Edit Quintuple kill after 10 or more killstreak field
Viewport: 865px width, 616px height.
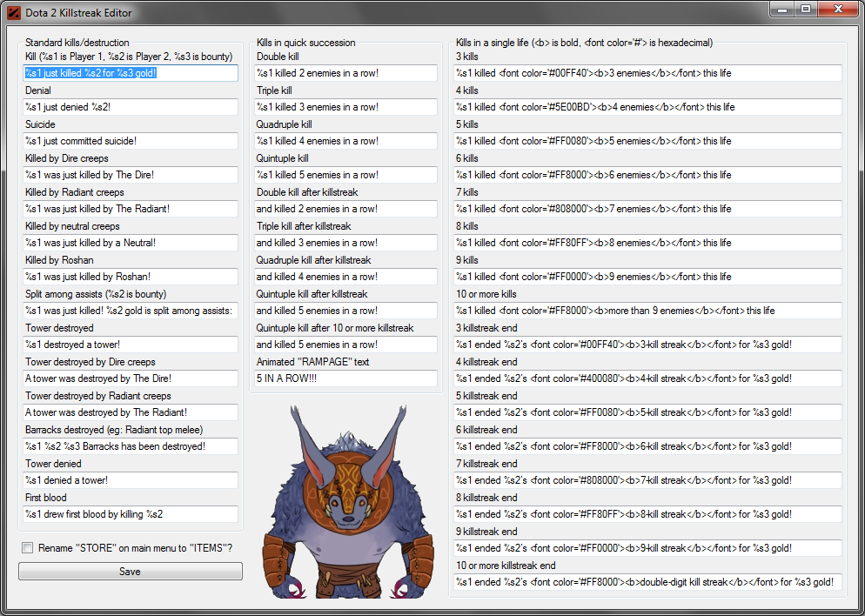pyautogui.click(x=345, y=345)
